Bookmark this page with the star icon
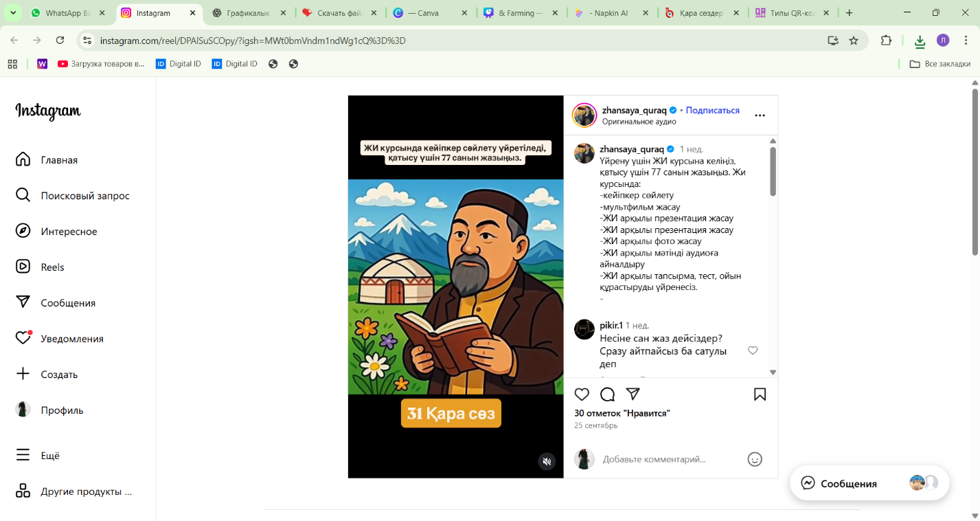Image resolution: width=980 pixels, height=521 pixels. tap(854, 41)
